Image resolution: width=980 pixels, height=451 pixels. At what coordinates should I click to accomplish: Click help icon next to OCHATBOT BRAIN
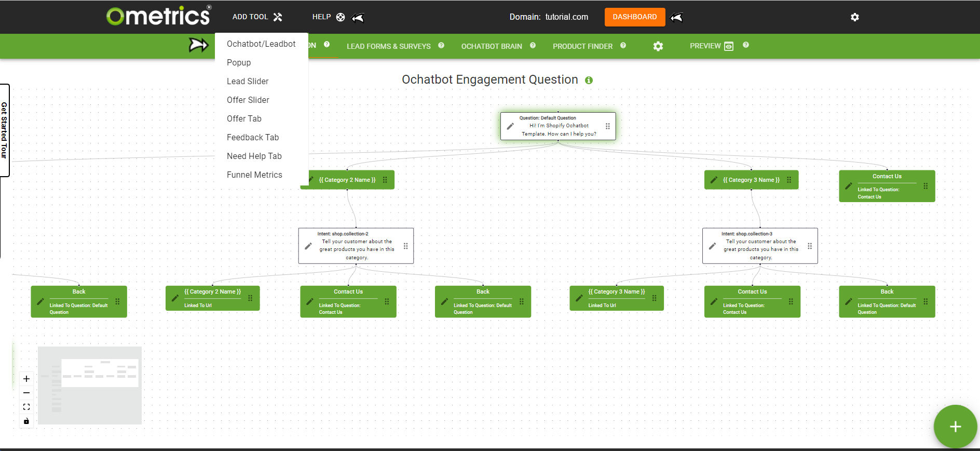pyautogui.click(x=533, y=45)
